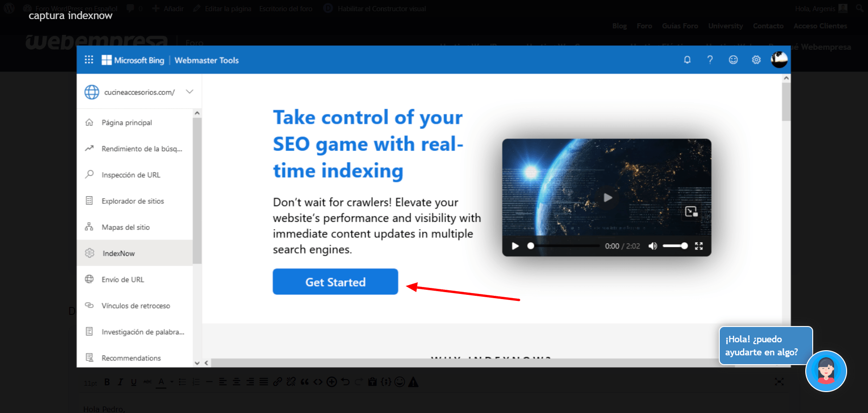Open the help question mark icon
This screenshot has width=868, height=413.
pos(710,60)
